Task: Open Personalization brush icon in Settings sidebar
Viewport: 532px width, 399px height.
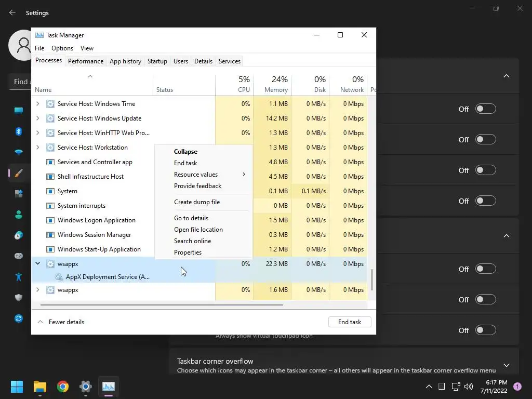Action: 19,173
